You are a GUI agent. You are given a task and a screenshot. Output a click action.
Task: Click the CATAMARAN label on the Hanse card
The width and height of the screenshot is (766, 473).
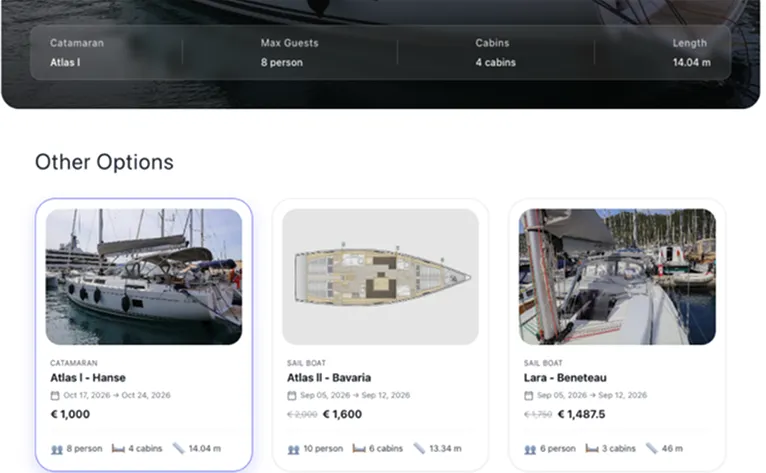[x=74, y=363]
